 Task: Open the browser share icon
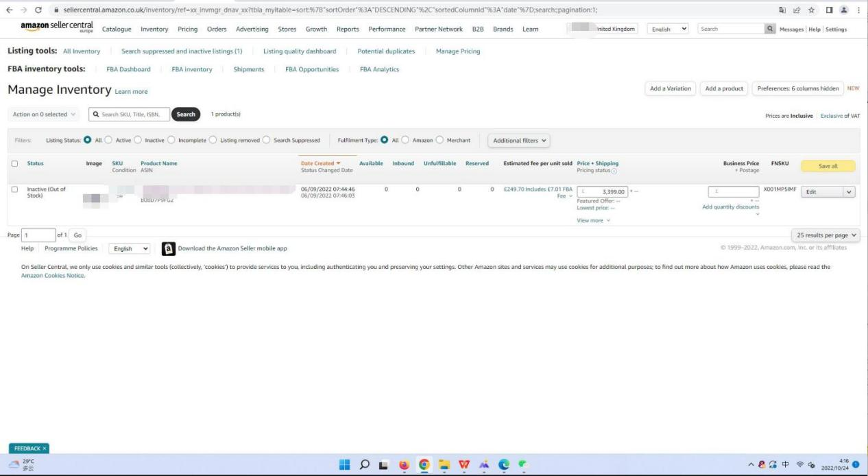pyautogui.click(x=797, y=10)
